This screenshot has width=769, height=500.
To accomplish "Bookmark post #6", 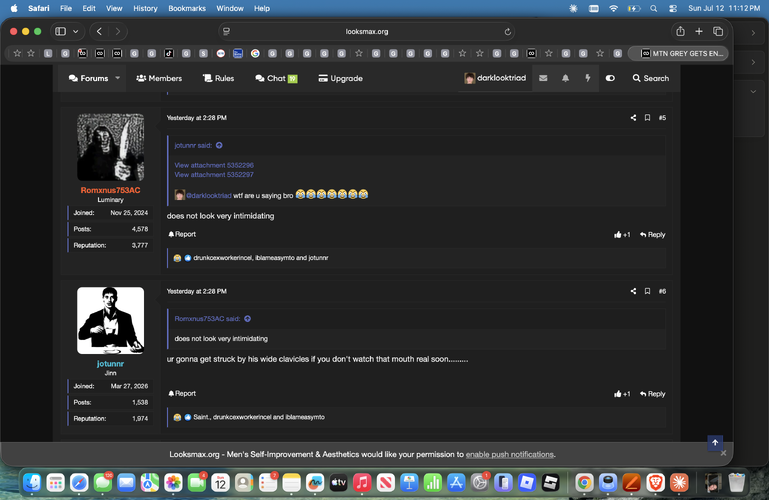I will [x=647, y=291].
